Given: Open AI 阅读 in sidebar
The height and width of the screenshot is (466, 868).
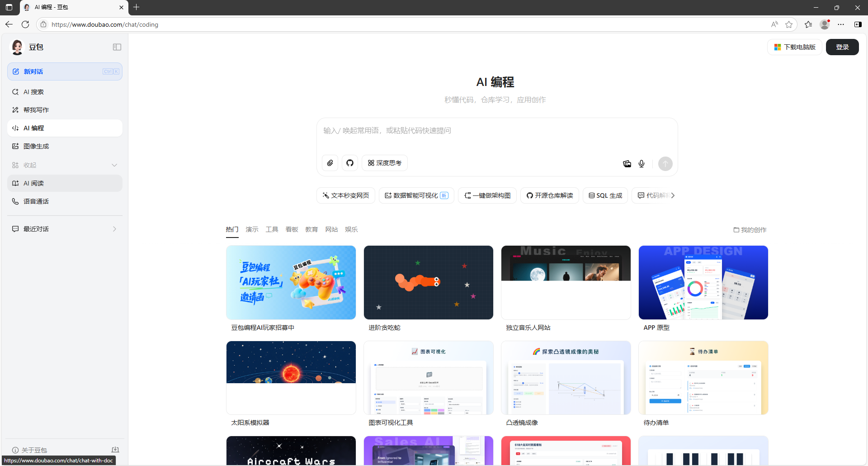Looking at the screenshot, I should point(65,183).
